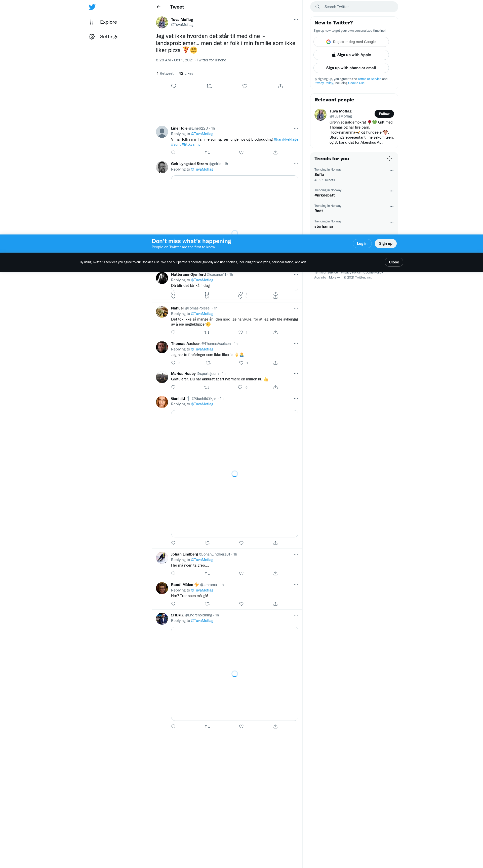View the 1 Retweet list
This screenshot has width=483, height=868.
pyautogui.click(x=165, y=73)
